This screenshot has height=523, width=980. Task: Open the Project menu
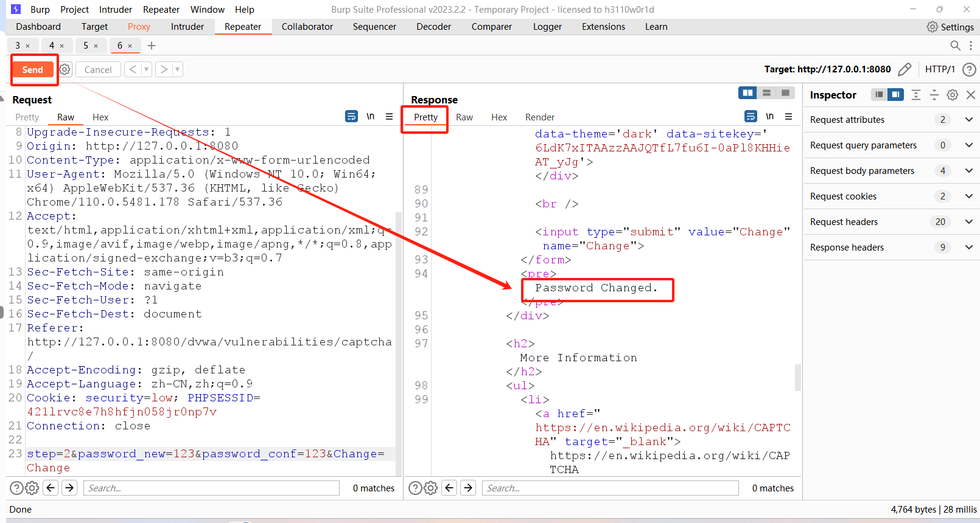(75, 9)
